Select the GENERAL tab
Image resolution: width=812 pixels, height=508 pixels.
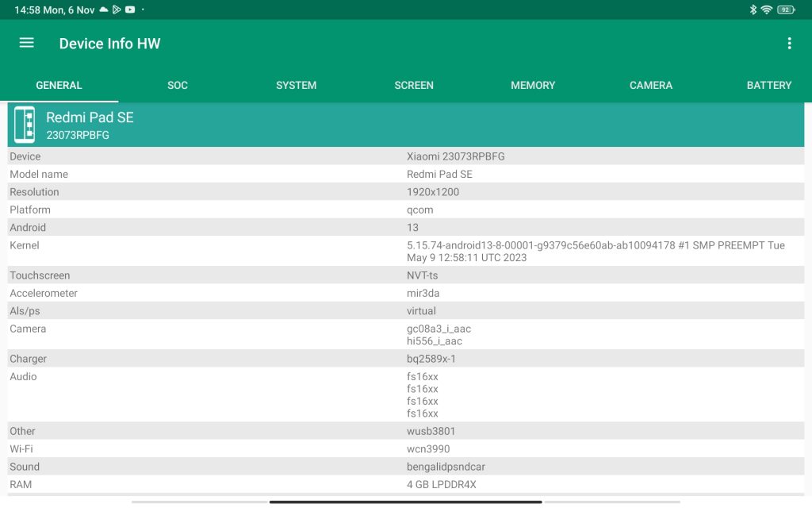coord(59,85)
